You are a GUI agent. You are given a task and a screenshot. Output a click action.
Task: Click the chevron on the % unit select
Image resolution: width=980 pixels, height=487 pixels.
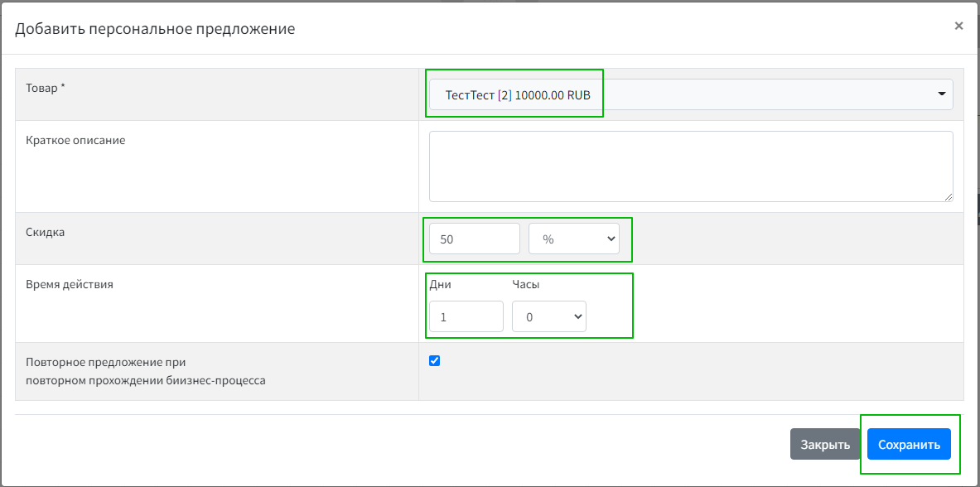[611, 239]
